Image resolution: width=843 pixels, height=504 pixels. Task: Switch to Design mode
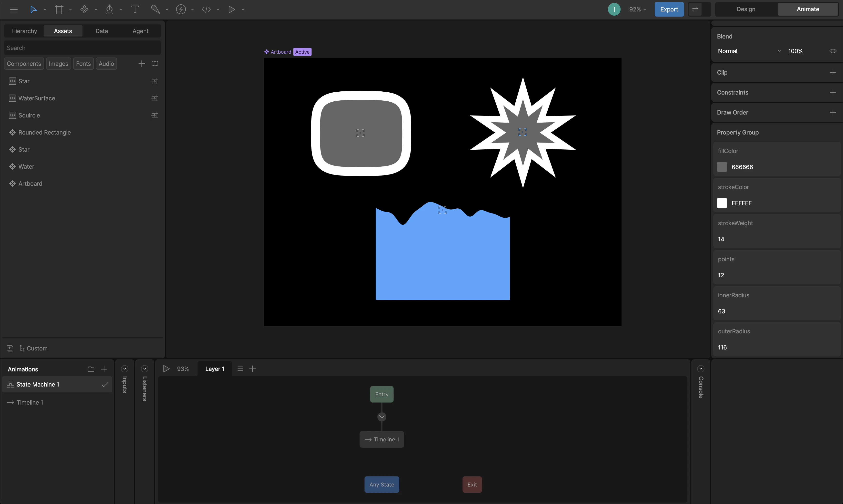pyautogui.click(x=746, y=9)
